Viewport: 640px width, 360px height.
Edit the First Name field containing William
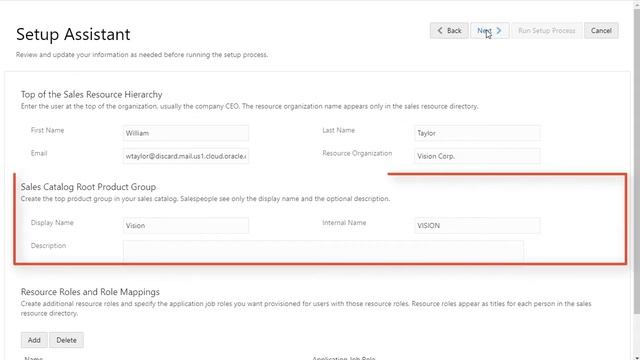(186, 133)
